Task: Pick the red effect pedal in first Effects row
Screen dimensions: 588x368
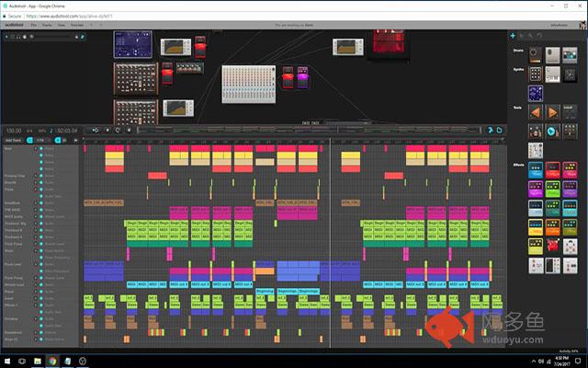Action: tap(552, 170)
